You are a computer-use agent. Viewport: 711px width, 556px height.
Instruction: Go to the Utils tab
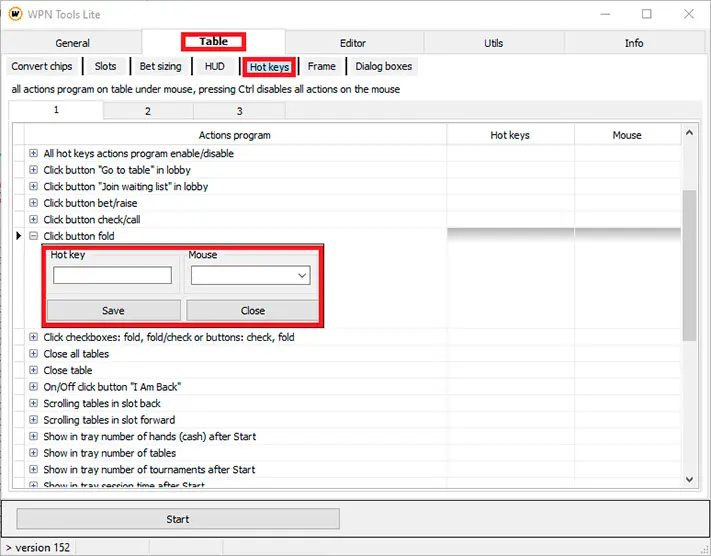pyautogui.click(x=493, y=43)
